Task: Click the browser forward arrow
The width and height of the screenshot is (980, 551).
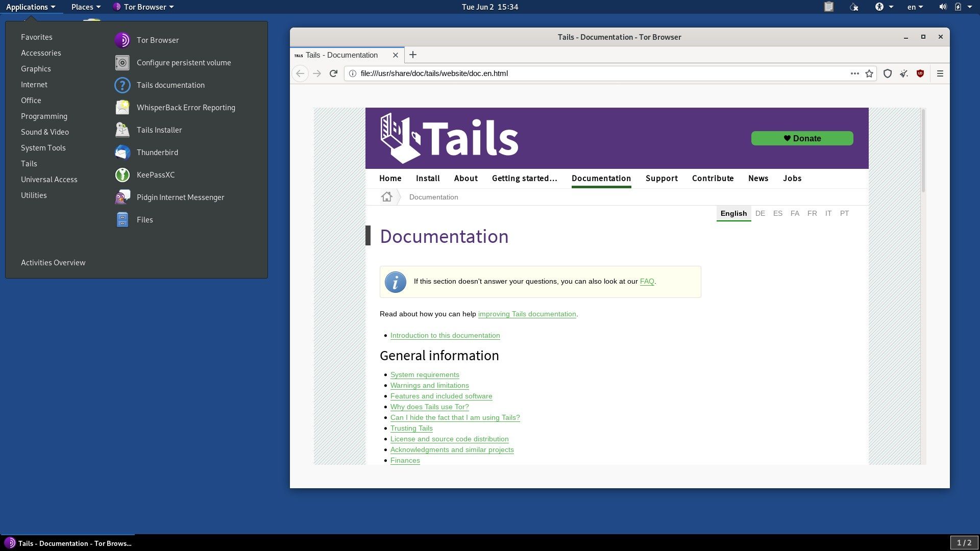Action: [x=317, y=73]
